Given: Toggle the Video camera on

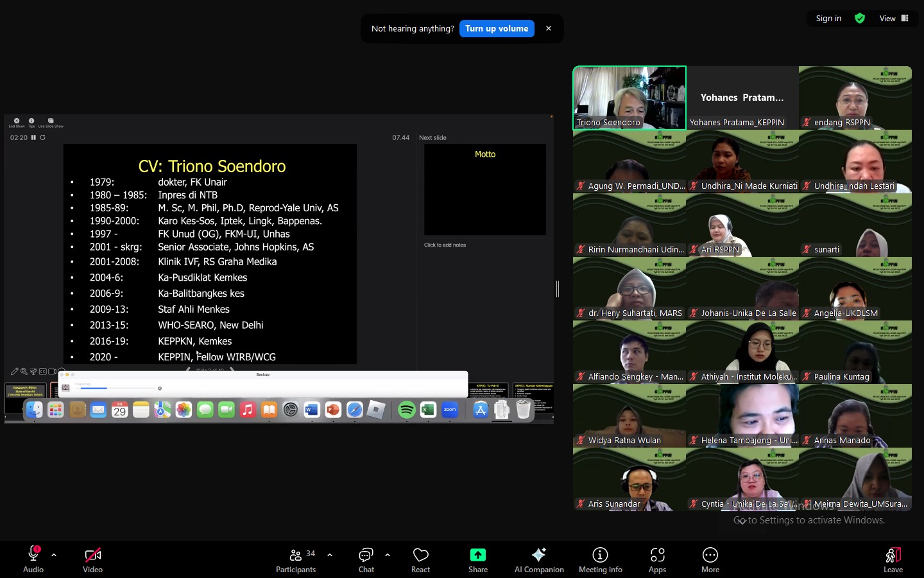Looking at the screenshot, I should (x=92, y=559).
